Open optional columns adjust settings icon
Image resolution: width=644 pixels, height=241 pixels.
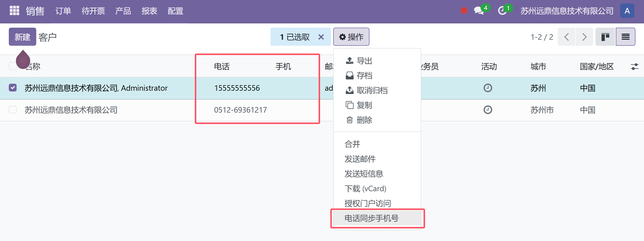pos(634,67)
